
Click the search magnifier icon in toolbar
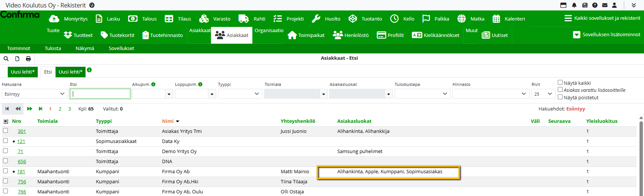pyautogui.click(x=6, y=59)
